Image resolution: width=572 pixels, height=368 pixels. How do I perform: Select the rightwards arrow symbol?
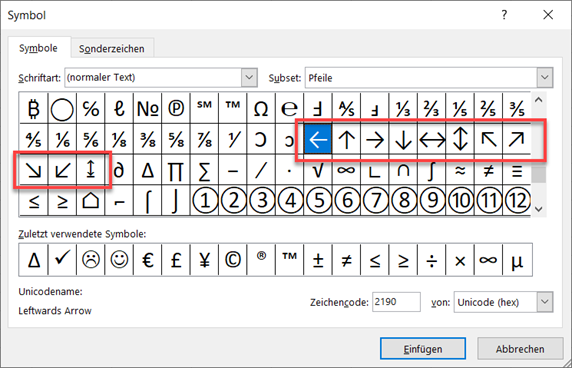[375, 139]
